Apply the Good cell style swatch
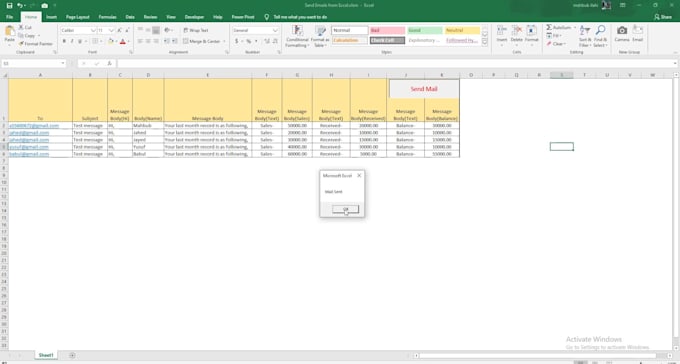Screen dimensions: 680x364 pyautogui.click(x=425, y=30)
